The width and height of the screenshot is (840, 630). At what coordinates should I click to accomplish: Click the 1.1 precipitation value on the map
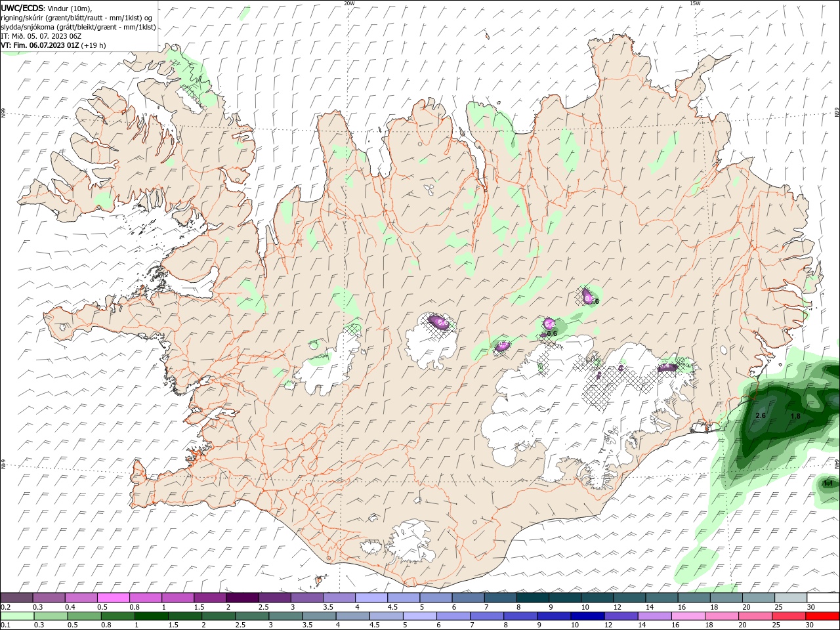(x=828, y=484)
